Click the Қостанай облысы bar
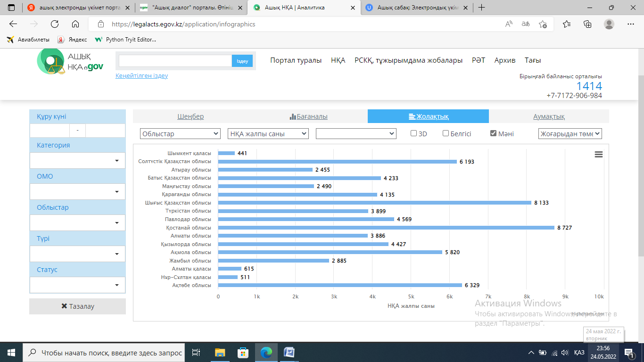 [x=386, y=228]
